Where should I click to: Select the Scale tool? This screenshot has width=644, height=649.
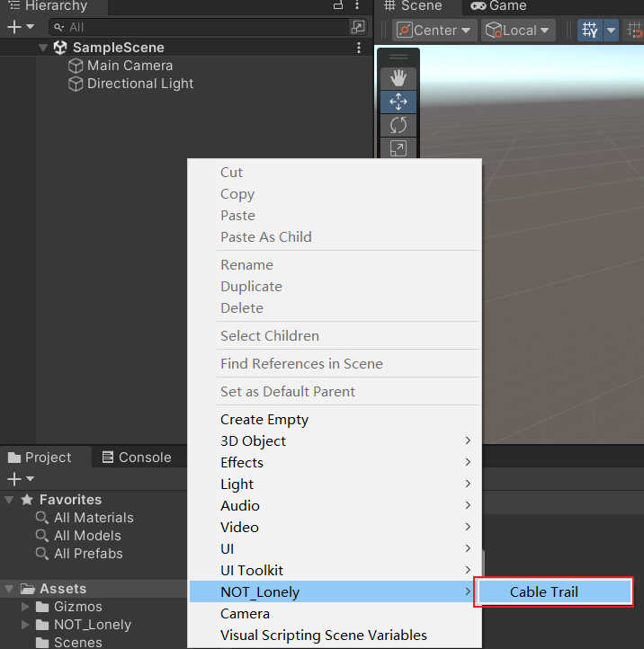(x=398, y=148)
